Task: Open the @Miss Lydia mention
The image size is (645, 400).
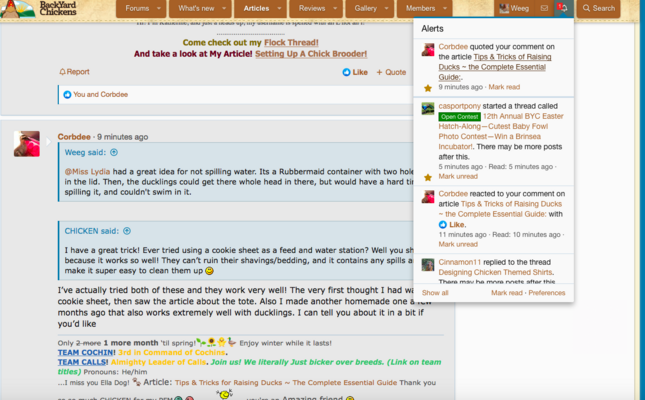Action: (x=87, y=172)
